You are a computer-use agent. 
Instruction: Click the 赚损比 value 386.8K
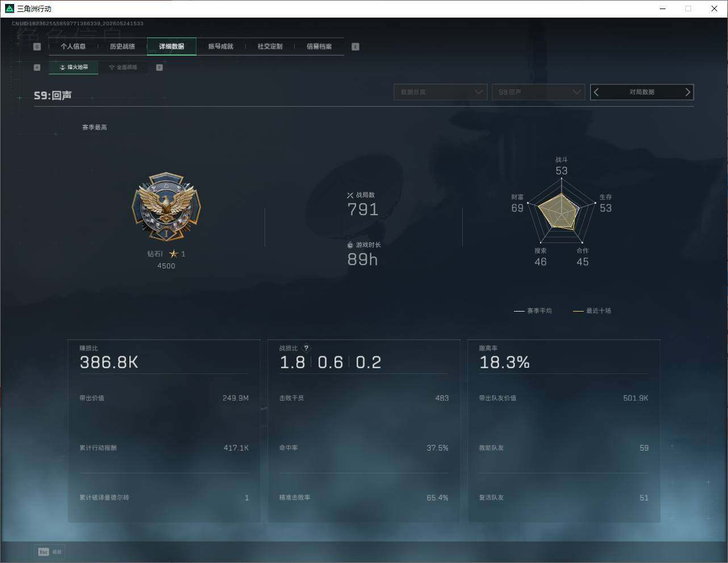pyautogui.click(x=109, y=363)
